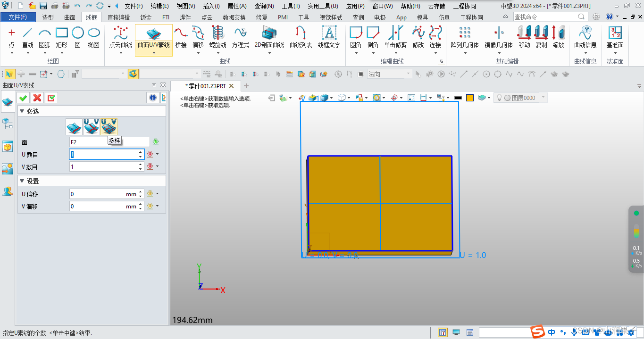Click the Undo arrow in title bar
This screenshot has width=644, height=339.
click(x=77, y=6)
